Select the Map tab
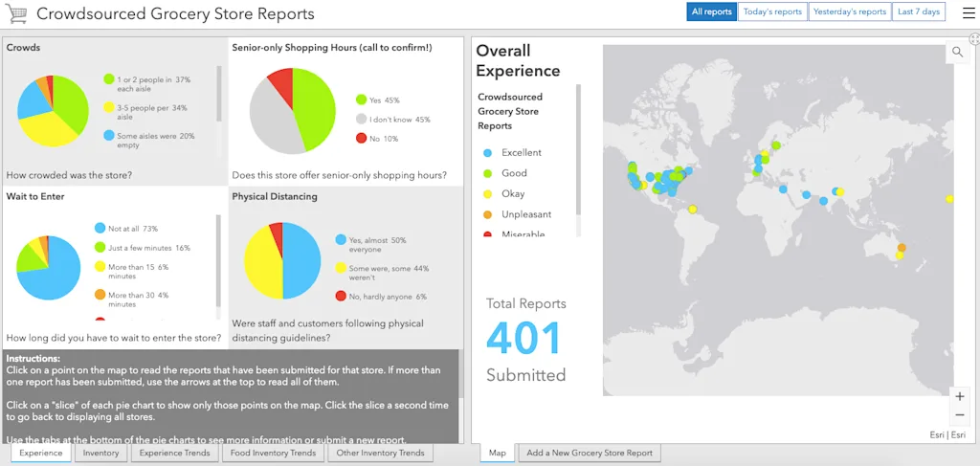This screenshot has height=466, width=980. click(x=498, y=453)
